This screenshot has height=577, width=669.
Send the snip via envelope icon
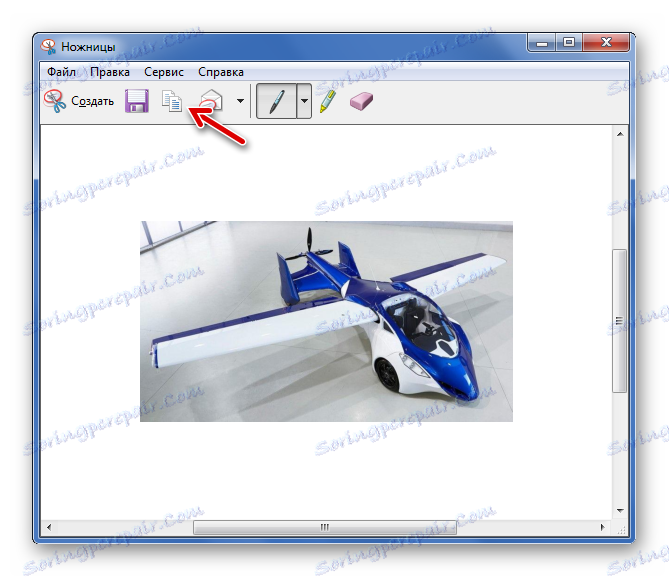tap(211, 101)
